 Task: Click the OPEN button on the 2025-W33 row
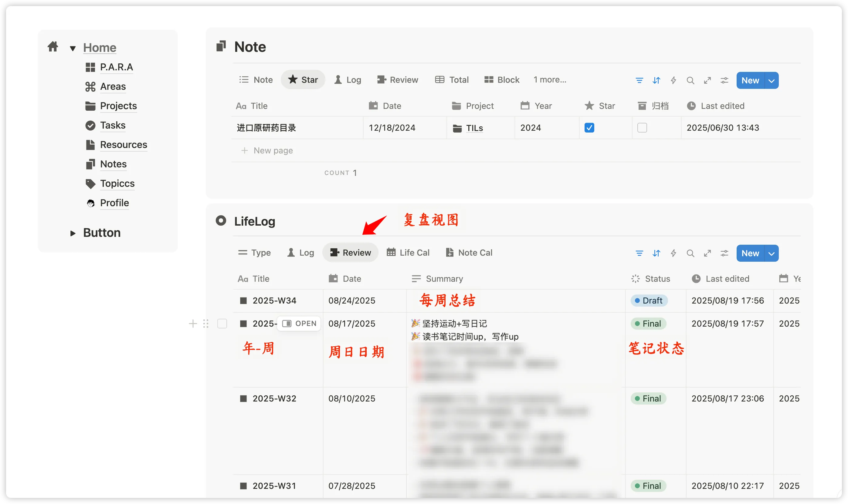click(299, 324)
